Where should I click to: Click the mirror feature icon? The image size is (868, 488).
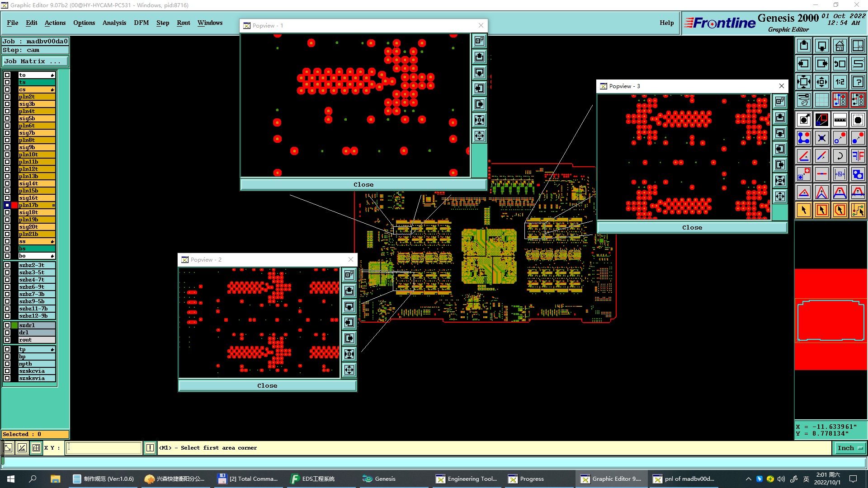pyautogui.click(x=858, y=156)
